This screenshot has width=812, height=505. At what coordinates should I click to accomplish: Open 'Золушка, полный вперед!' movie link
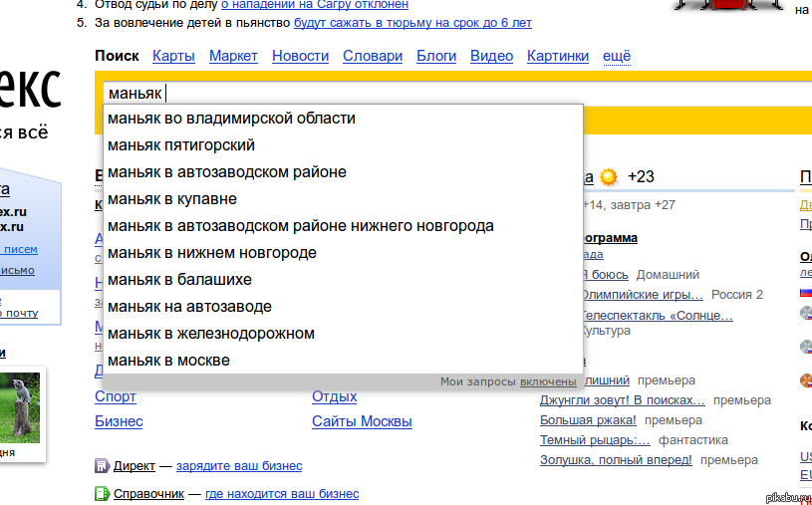click(616, 460)
